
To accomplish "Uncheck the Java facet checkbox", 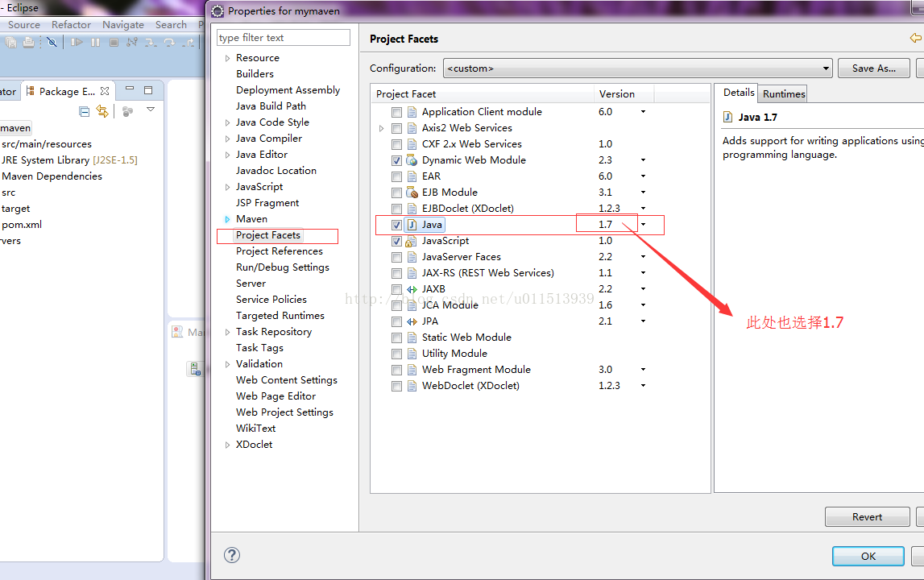I will pyautogui.click(x=396, y=225).
